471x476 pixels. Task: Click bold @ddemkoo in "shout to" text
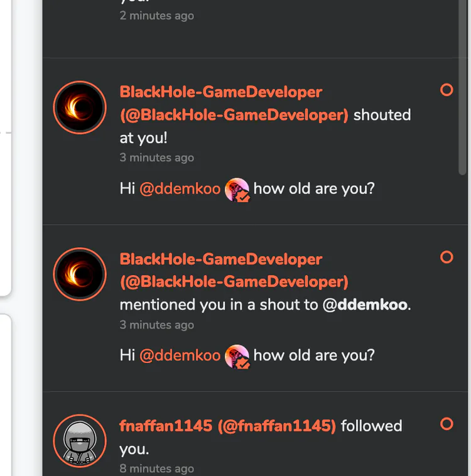(365, 305)
